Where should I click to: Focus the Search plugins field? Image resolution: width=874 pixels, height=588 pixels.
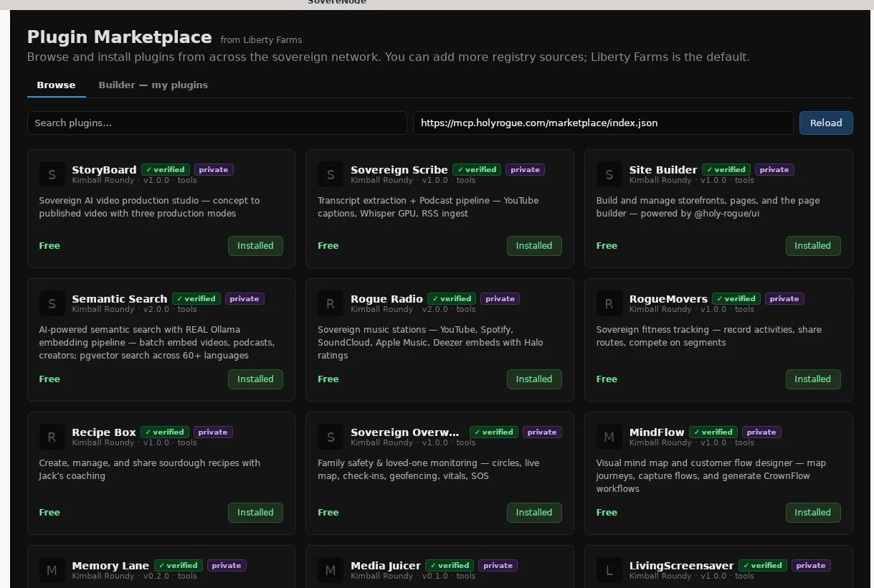[217, 123]
